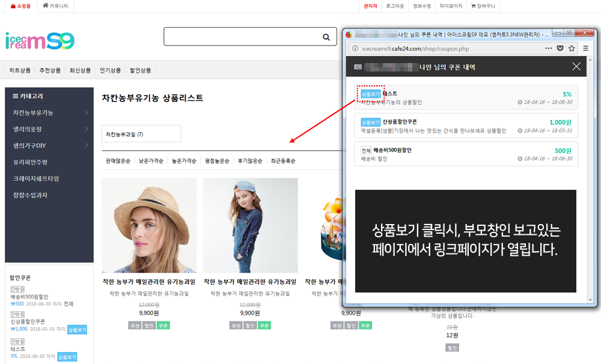
Task: Click the 12원 price text
Action: [453, 335]
